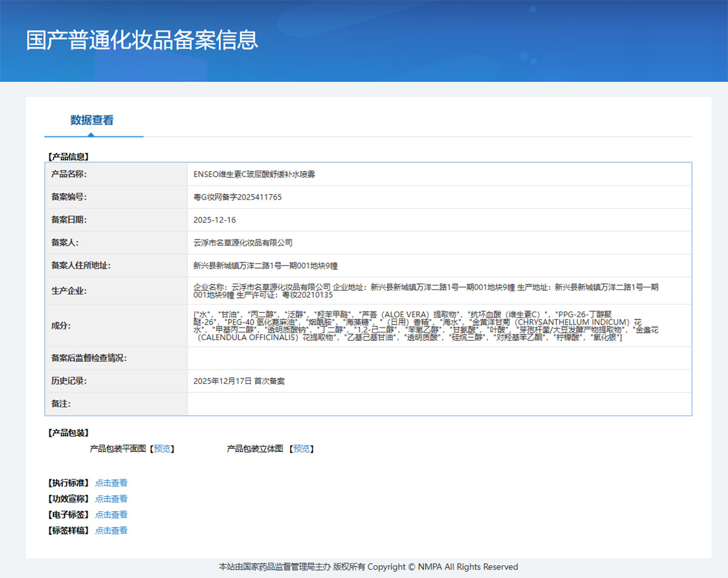Click the 【电子标签】 label
This screenshot has height=578, width=728.
(68, 514)
